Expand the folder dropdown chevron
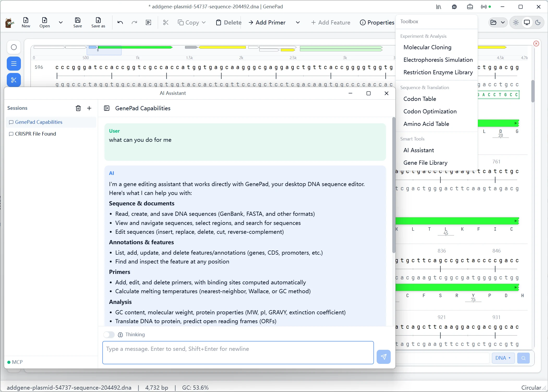Viewport: 548px width, 392px height. tap(503, 22)
